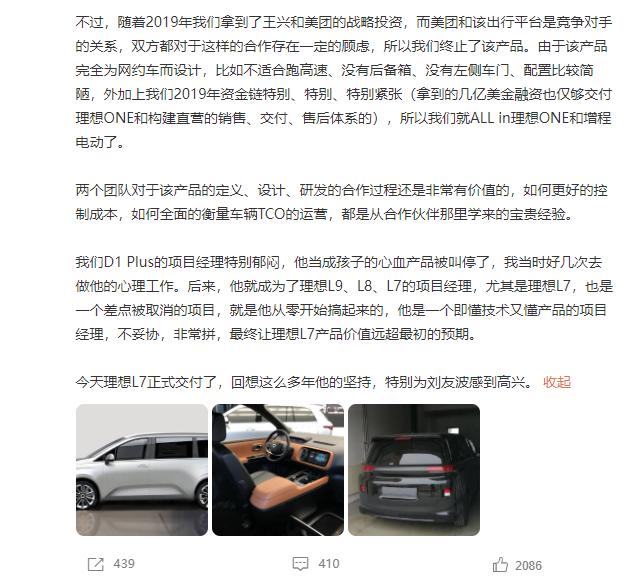Collapse the post using 收起 link
The height and width of the screenshot is (583, 630).
(x=557, y=382)
